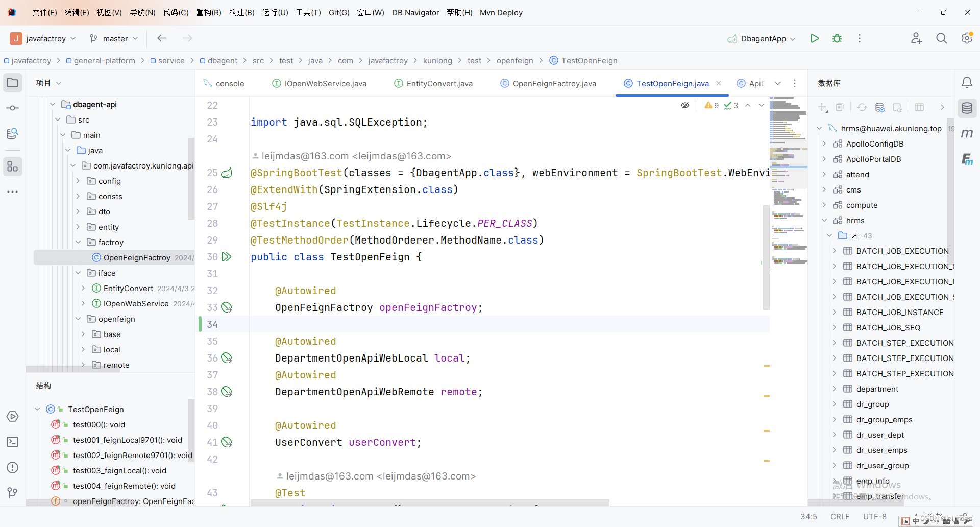This screenshot has width=980, height=527.
Task: Run test at line 30 gutter icon
Action: pos(226,257)
